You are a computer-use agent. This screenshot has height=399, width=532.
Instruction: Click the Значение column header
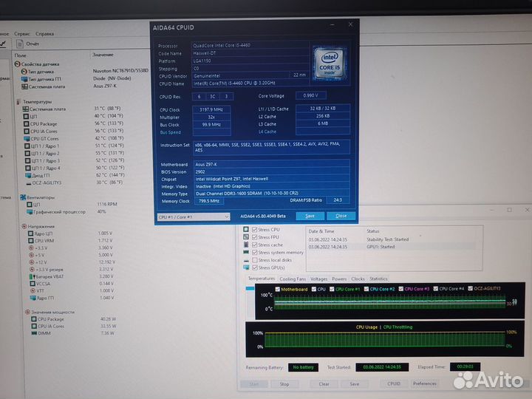[102, 55]
